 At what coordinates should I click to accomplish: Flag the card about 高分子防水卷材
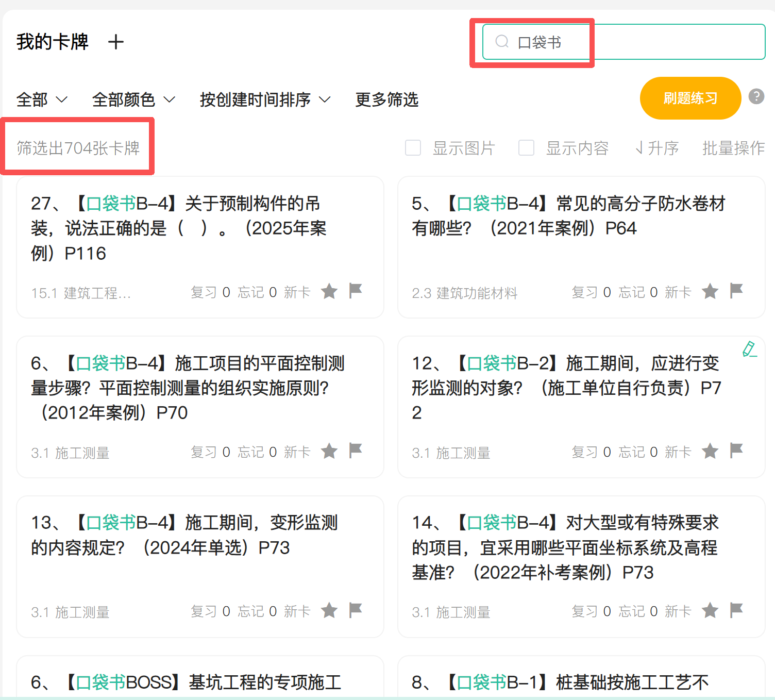pyautogui.click(x=736, y=291)
